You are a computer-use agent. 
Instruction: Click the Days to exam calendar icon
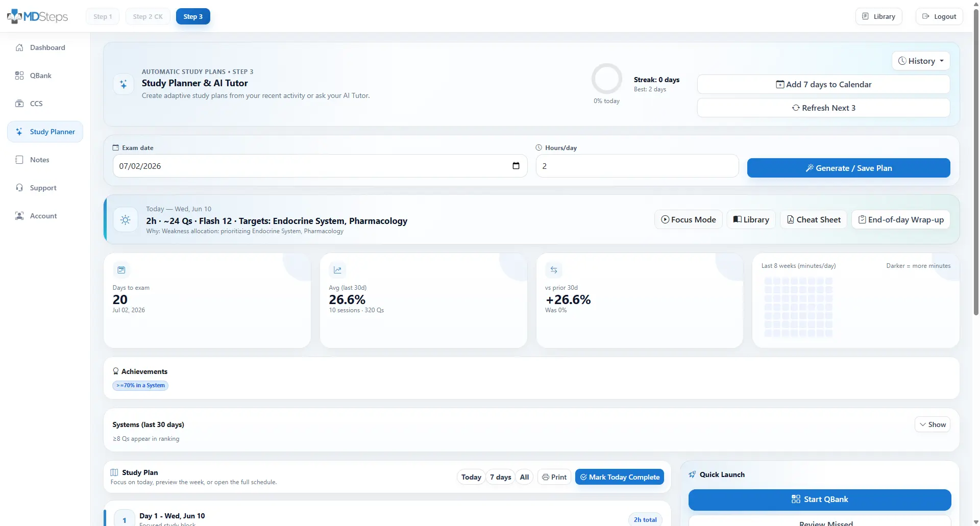121,270
